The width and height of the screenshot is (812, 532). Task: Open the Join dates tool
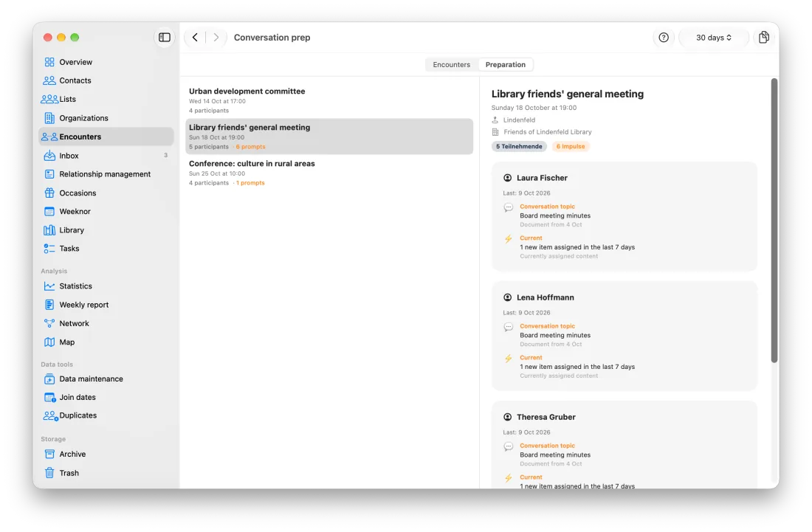pos(106,398)
